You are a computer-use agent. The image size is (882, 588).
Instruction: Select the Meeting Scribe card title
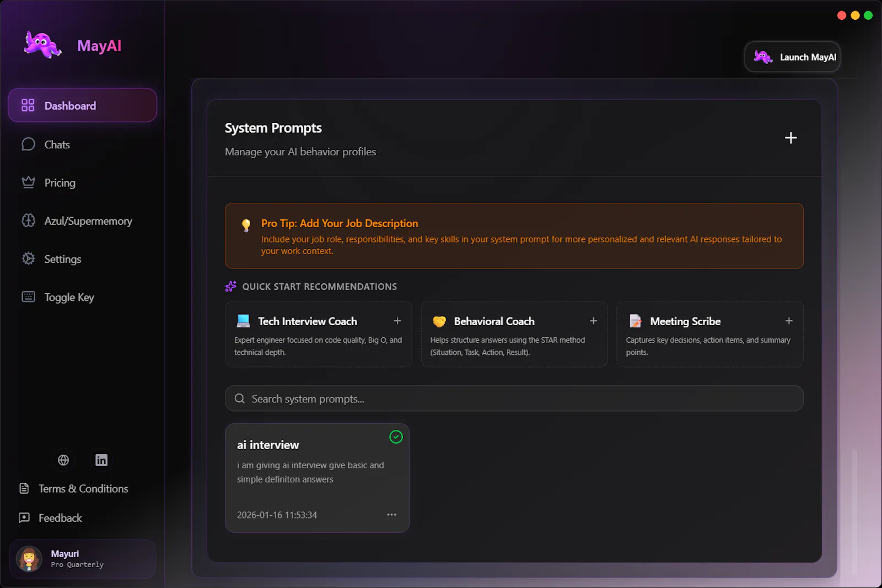coord(685,321)
